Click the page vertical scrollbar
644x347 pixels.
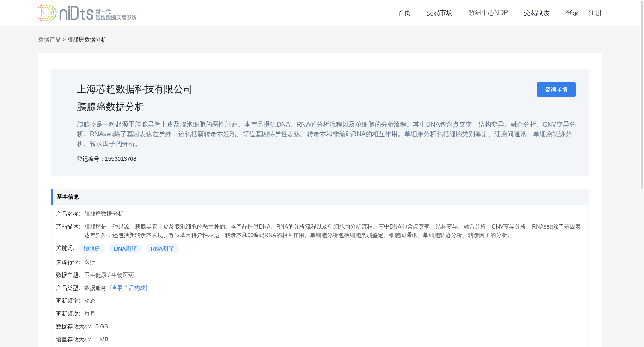point(642,95)
